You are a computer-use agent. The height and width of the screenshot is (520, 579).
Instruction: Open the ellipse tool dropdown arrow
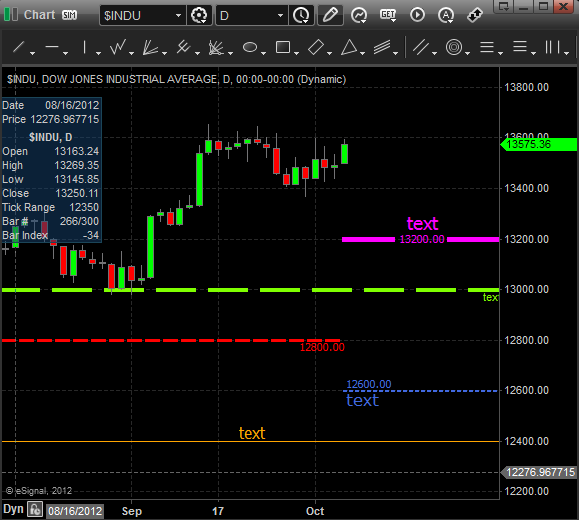pos(263,53)
